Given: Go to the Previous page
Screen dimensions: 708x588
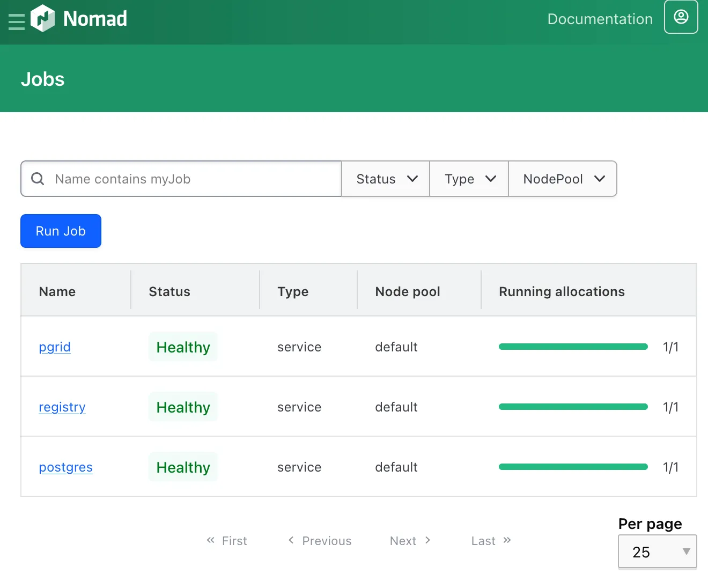Looking at the screenshot, I should click(x=320, y=541).
